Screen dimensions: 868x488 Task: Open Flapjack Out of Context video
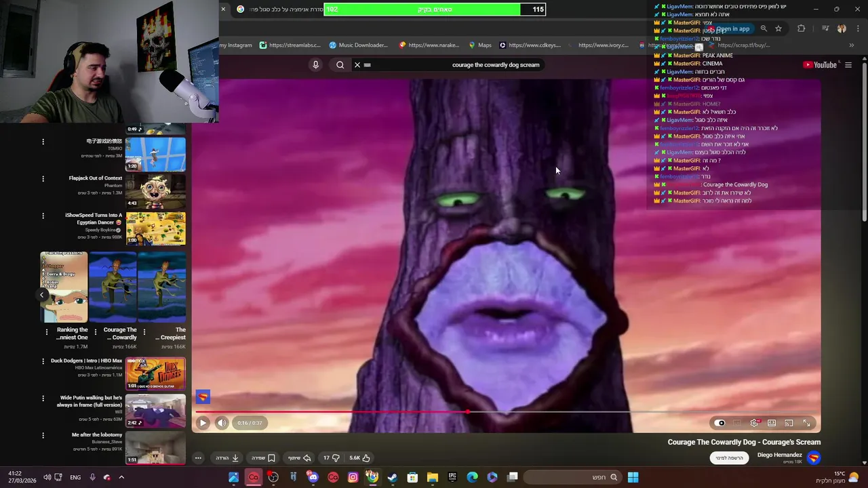pos(155,190)
